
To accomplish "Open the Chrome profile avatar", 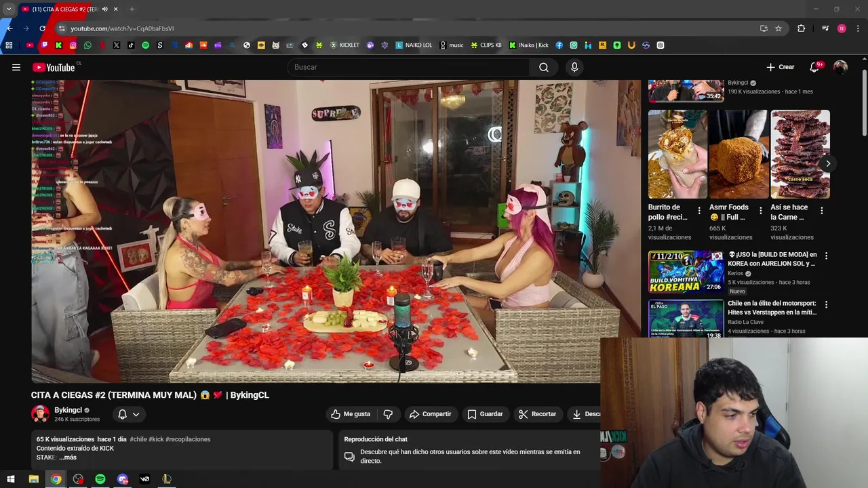I will [842, 28].
